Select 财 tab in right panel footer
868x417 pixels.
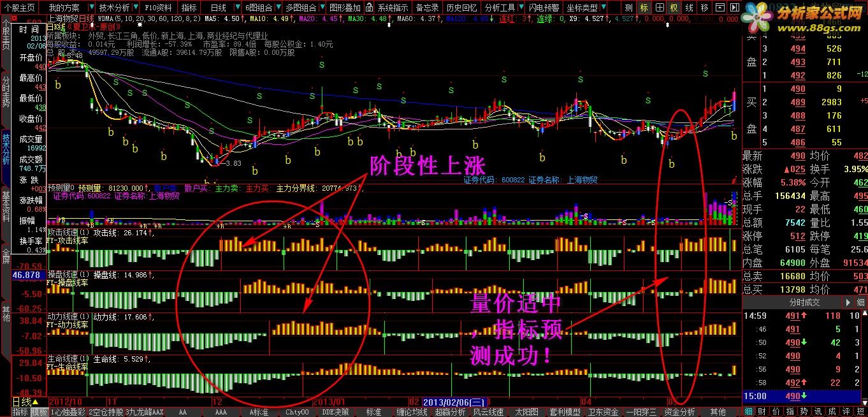coord(761,411)
